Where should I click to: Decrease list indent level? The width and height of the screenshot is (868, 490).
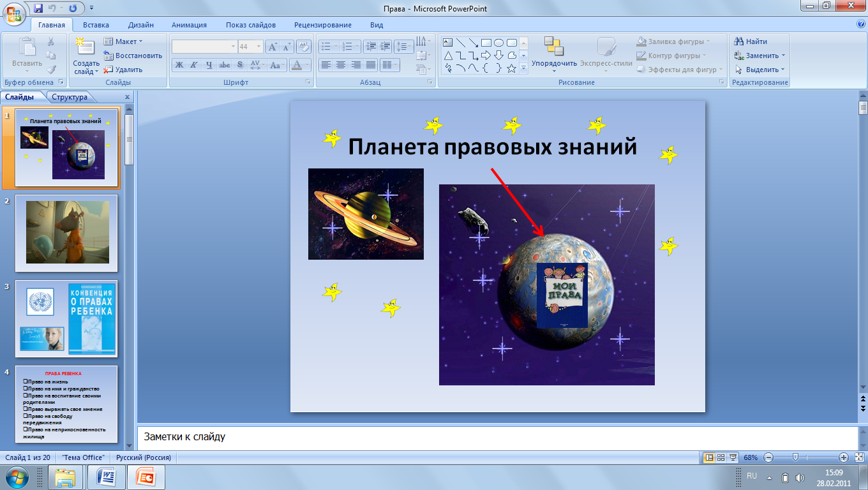[371, 47]
